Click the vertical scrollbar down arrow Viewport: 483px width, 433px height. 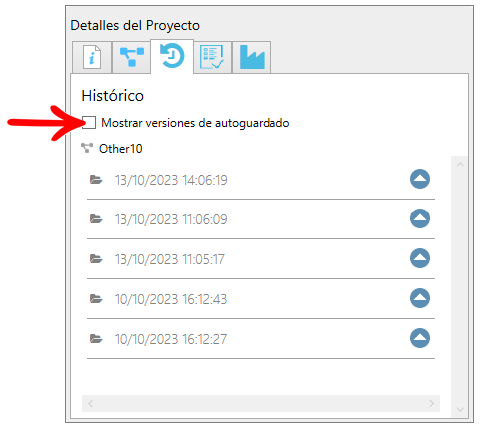(460, 409)
